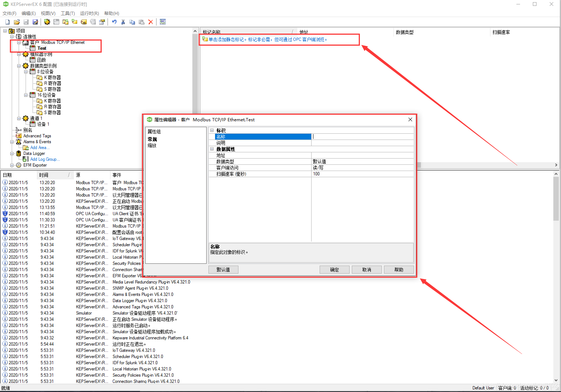Click the add static tag link

[x=268, y=39]
